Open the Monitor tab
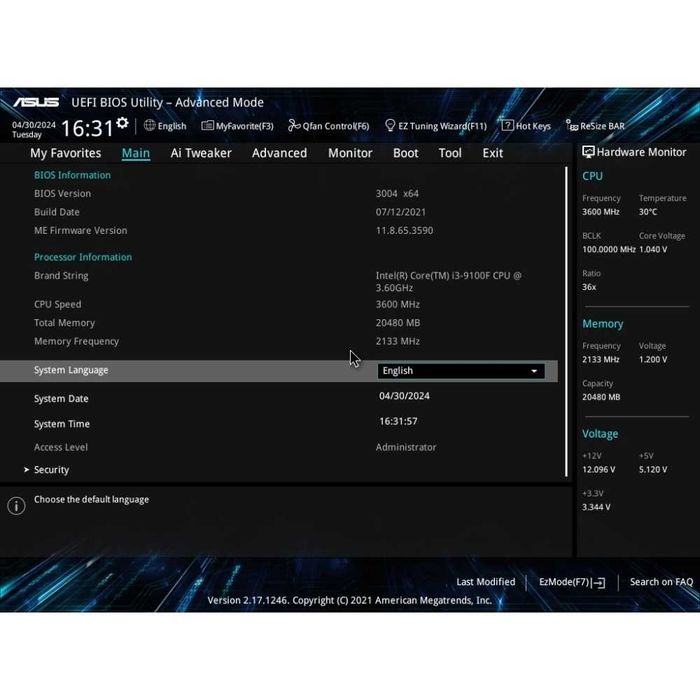The image size is (700, 700). pos(350,153)
